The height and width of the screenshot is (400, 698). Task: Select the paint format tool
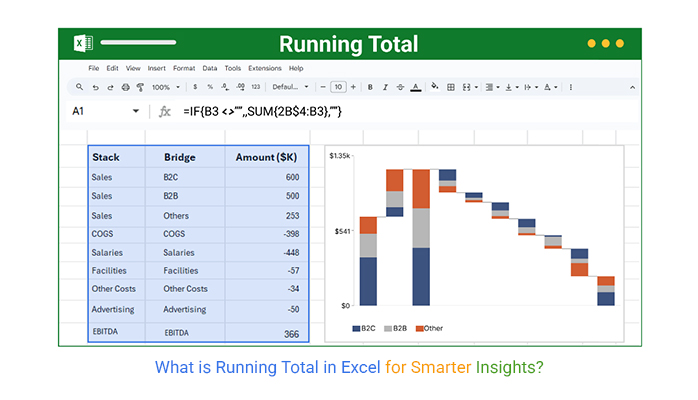(140, 87)
